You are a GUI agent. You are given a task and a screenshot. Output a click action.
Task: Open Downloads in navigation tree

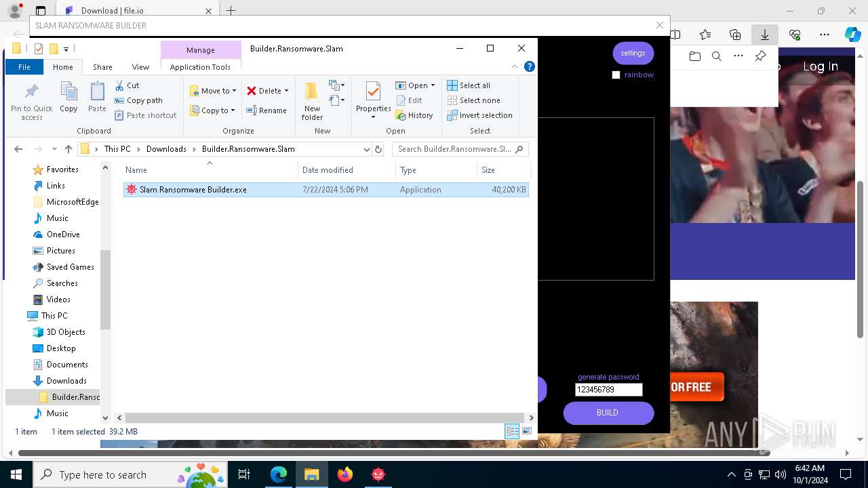pos(66,381)
